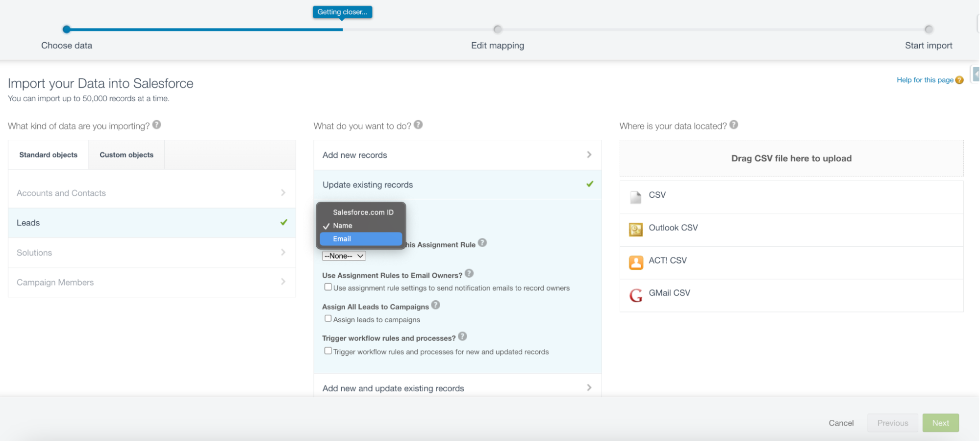Click 'Choose data' progress step dot

click(67, 29)
